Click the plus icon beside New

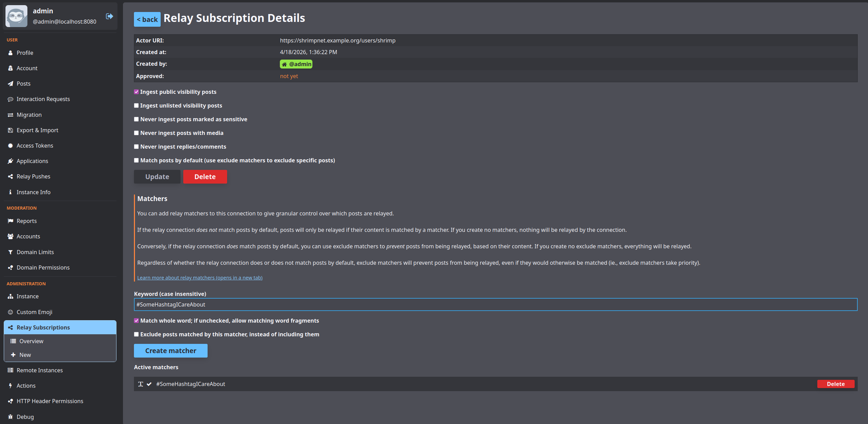(x=13, y=355)
